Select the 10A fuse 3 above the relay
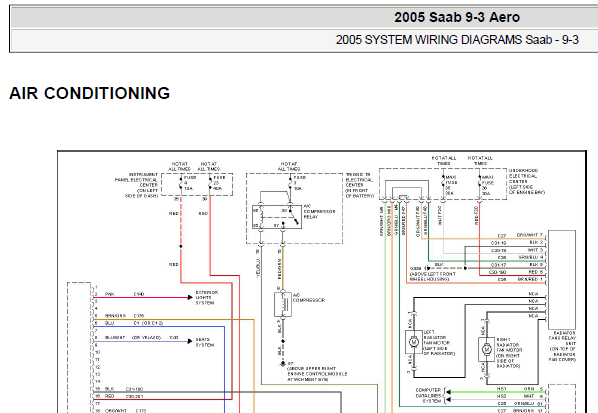 (290, 183)
